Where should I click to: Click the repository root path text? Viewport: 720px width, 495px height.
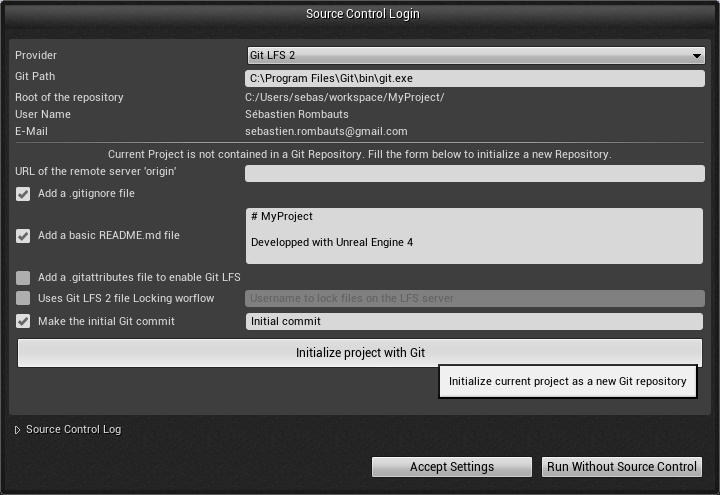click(345, 98)
